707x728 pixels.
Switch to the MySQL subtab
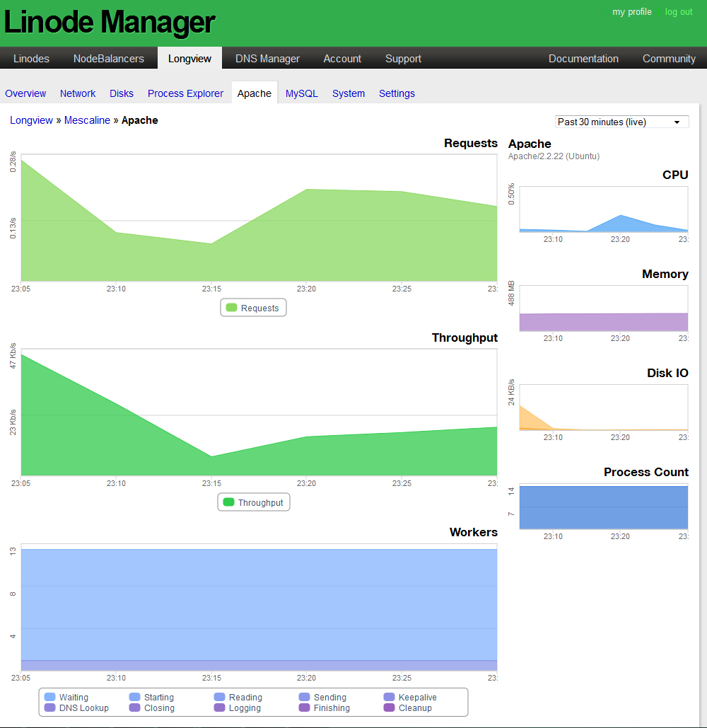[302, 93]
